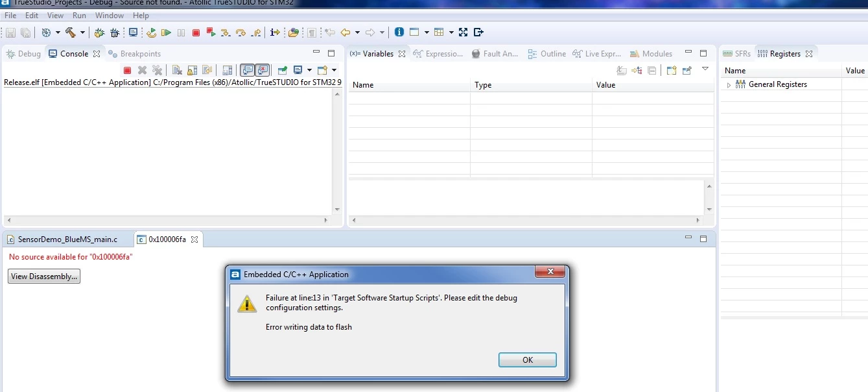Click the green bug Debug icon
Image resolution: width=868 pixels, height=392 pixels.
point(99,32)
